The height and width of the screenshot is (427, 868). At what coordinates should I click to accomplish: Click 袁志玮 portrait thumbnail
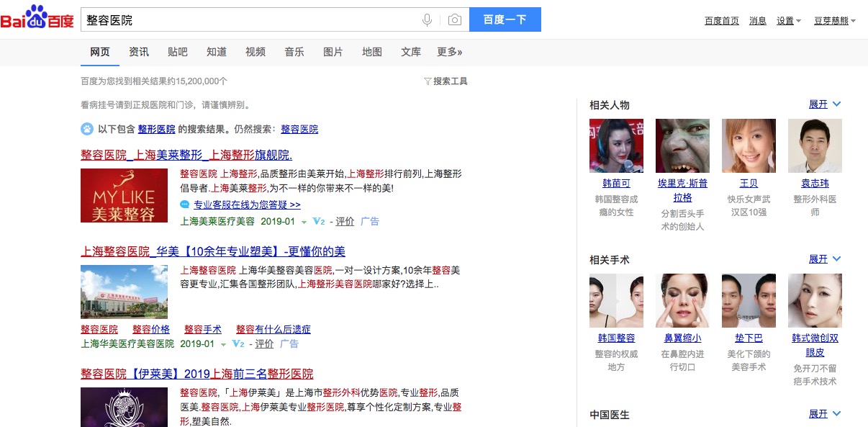tap(815, 145)
